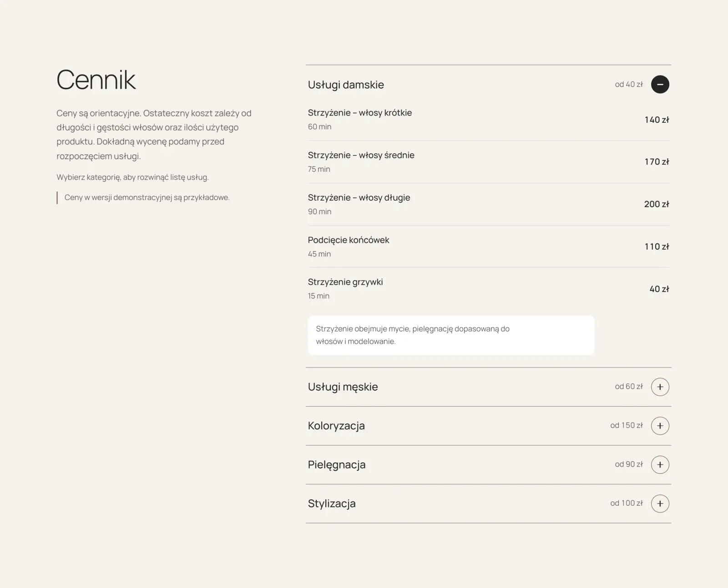The height and width of the screenshot is (588, 728).
Task: Select the 'od 60 zł' price label
Action: (x=629, y=387)
